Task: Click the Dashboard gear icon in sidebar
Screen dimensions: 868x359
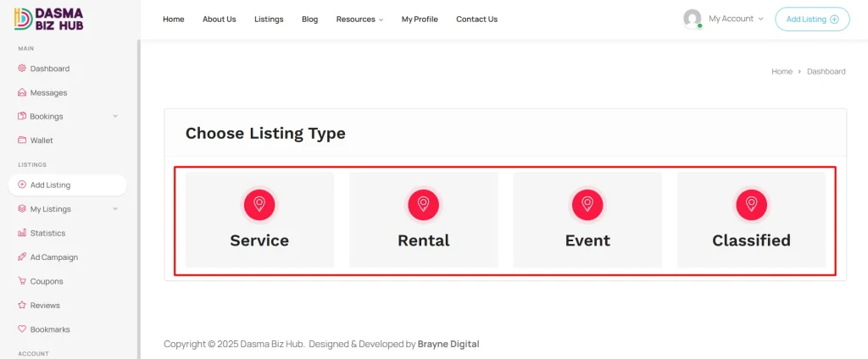Action: click(x=22, y=69)
